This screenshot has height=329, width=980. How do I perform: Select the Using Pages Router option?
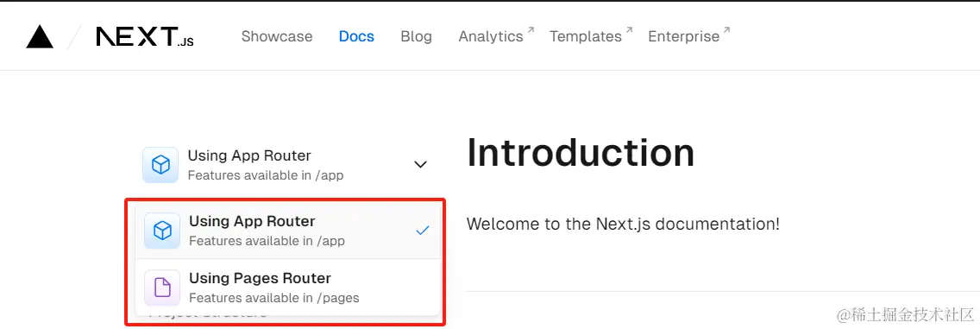288,288
